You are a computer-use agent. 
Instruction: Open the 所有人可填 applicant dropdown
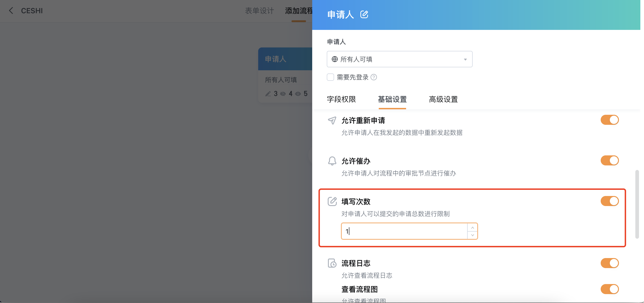tap(399, 59)
